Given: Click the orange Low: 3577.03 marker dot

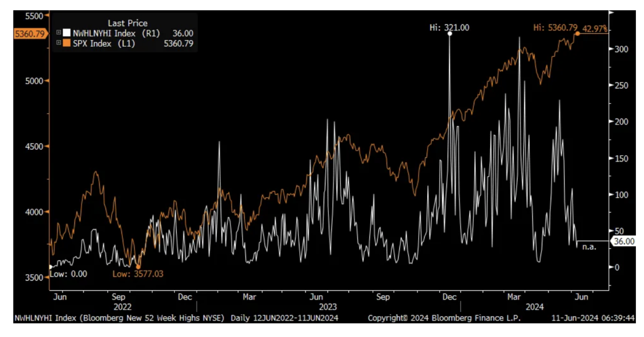Looking at the screenshot, I should coord(138,267).
